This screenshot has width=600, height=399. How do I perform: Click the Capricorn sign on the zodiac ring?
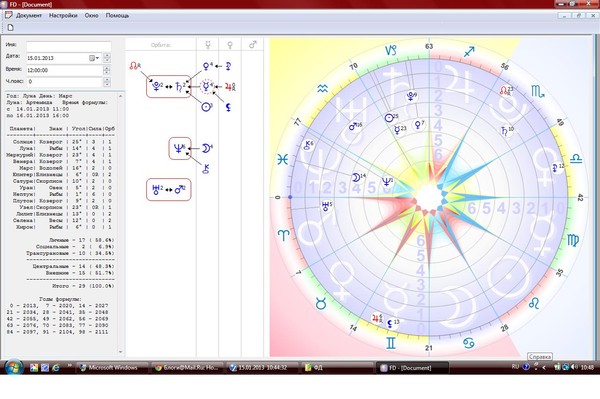click(x=391, y=50)
